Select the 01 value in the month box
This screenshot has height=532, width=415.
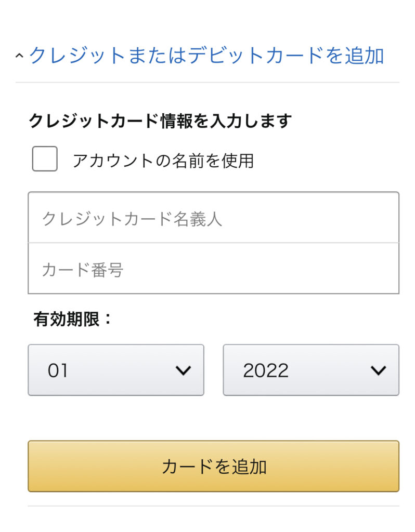[x=58, y=370]
